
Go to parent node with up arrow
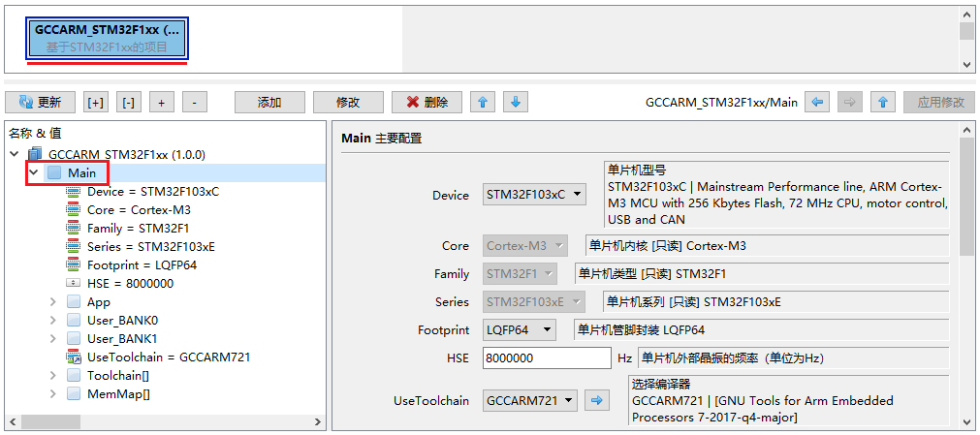point(882,102)
